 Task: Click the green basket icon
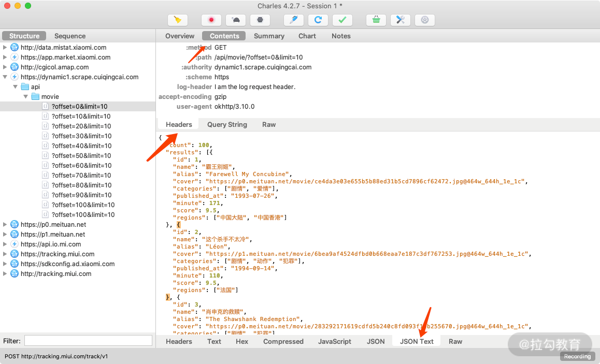click(376, 20)
